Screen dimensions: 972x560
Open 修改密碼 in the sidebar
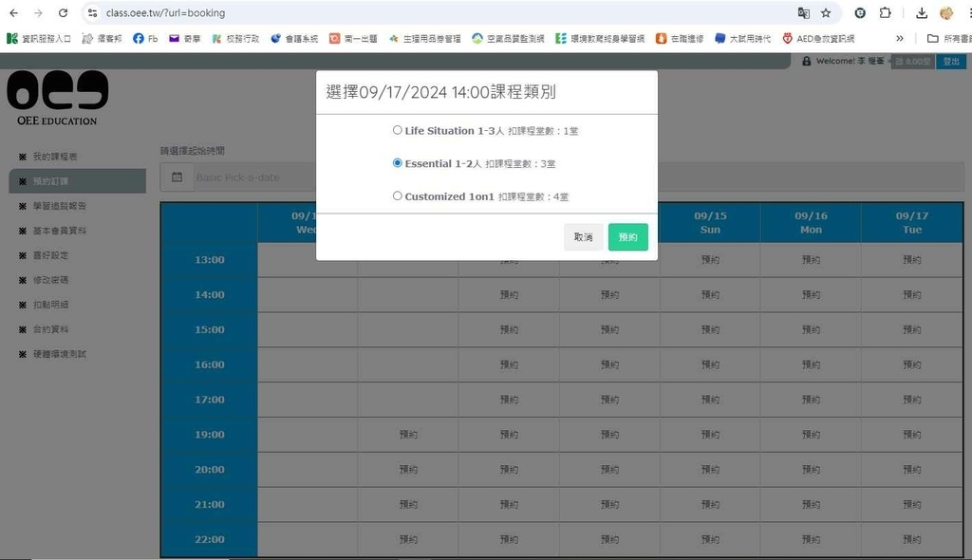pos(50,280)
